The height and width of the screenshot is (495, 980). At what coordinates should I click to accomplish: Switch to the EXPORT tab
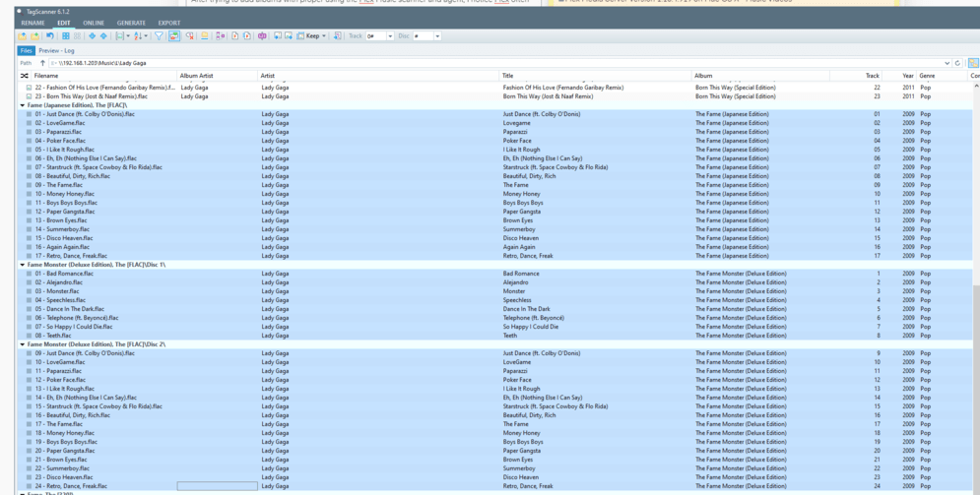[168, 23]
